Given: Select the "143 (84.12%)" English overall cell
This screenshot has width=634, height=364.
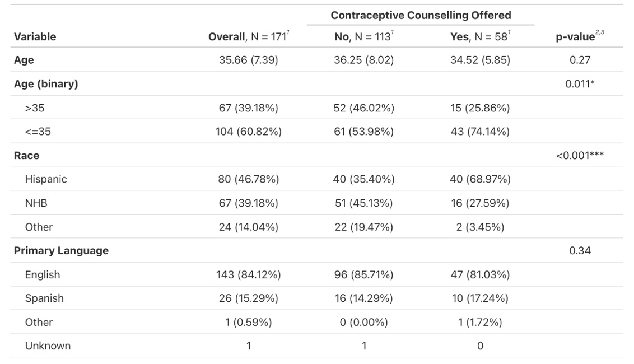Looking at the screenshot, I should point(248,275).
